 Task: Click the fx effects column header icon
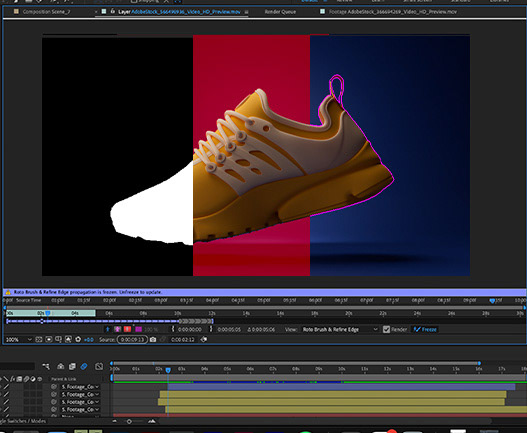pyautogui.click(x=12, y=379)
